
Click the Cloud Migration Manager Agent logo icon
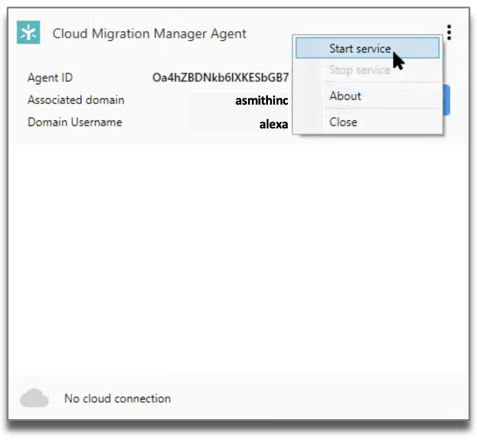point(28,32)
